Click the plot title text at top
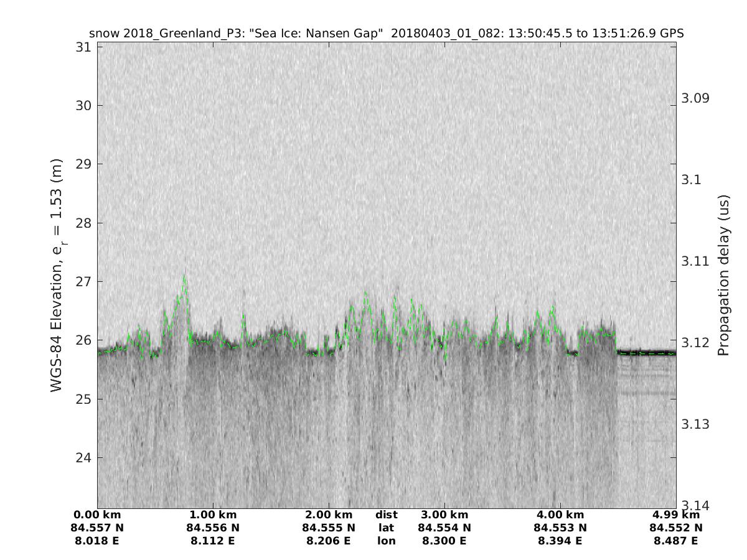The width and height of the screenshot is (747, 560). click(x=386, y=34)
